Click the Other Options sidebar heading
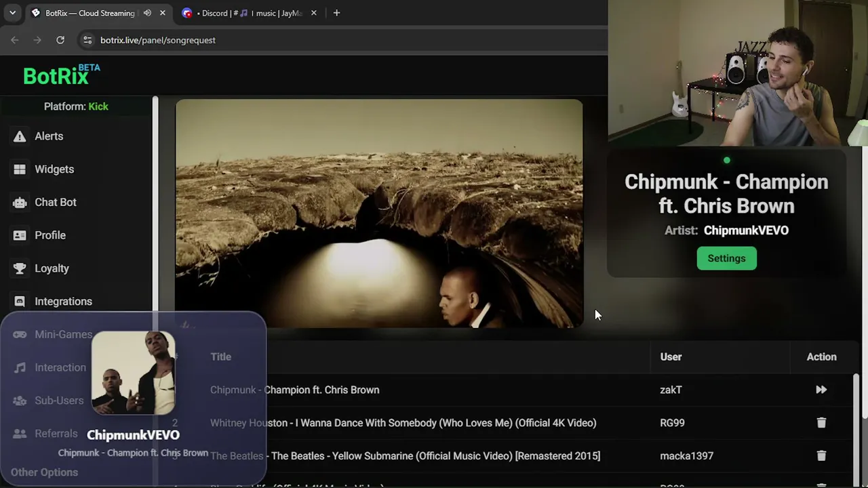 tap(44, 472)
